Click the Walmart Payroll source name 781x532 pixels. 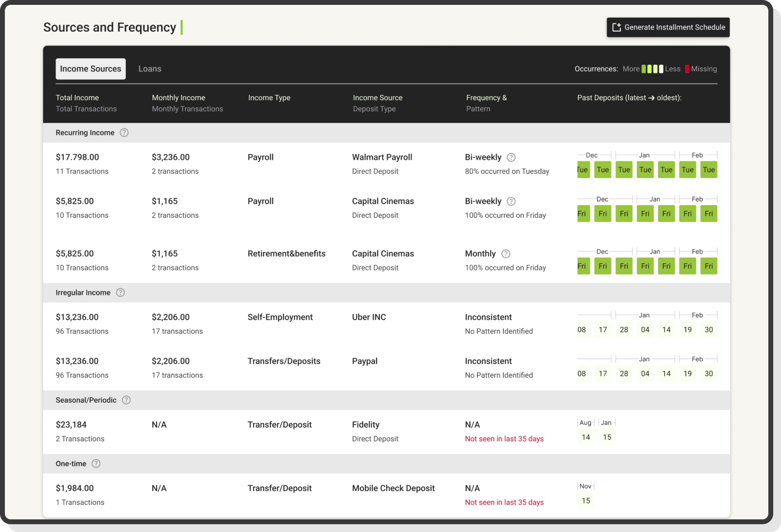tap(382, 157)
